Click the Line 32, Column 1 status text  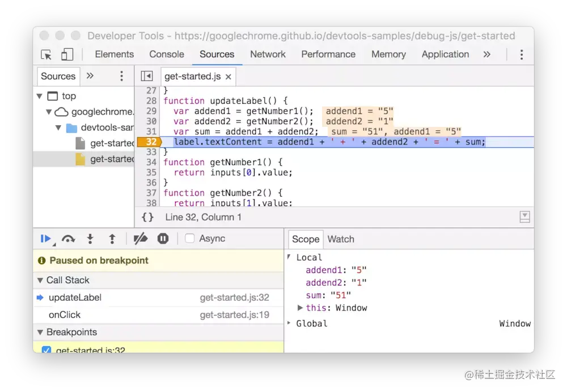coord(203,217)
